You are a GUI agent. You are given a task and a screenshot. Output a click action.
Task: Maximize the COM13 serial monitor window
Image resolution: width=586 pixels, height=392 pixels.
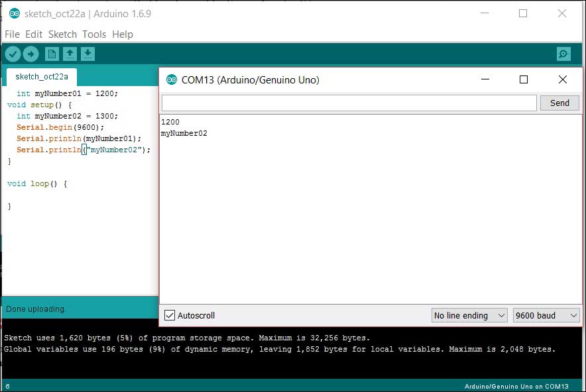click(x=524, y=79)
